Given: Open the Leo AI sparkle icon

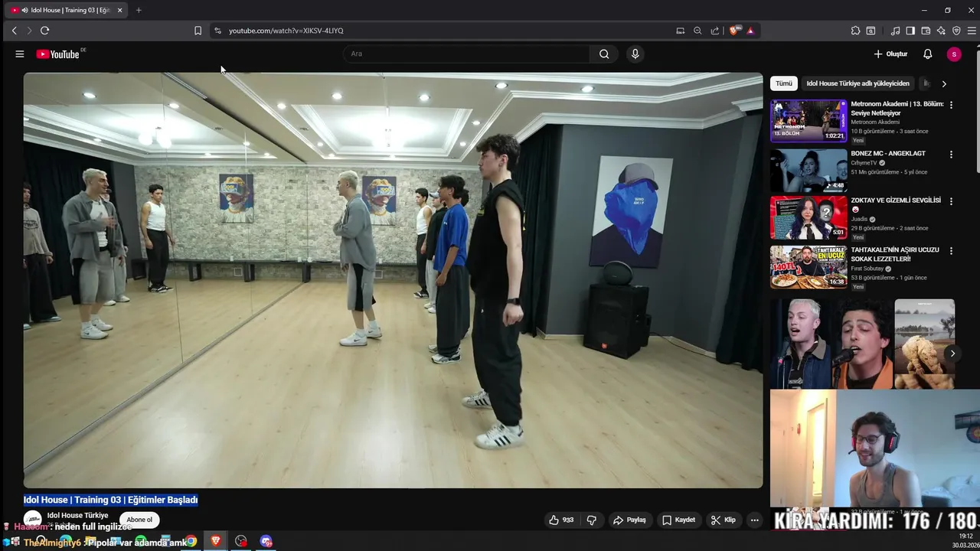Looking at the screenshot, I should click(941, 31).
